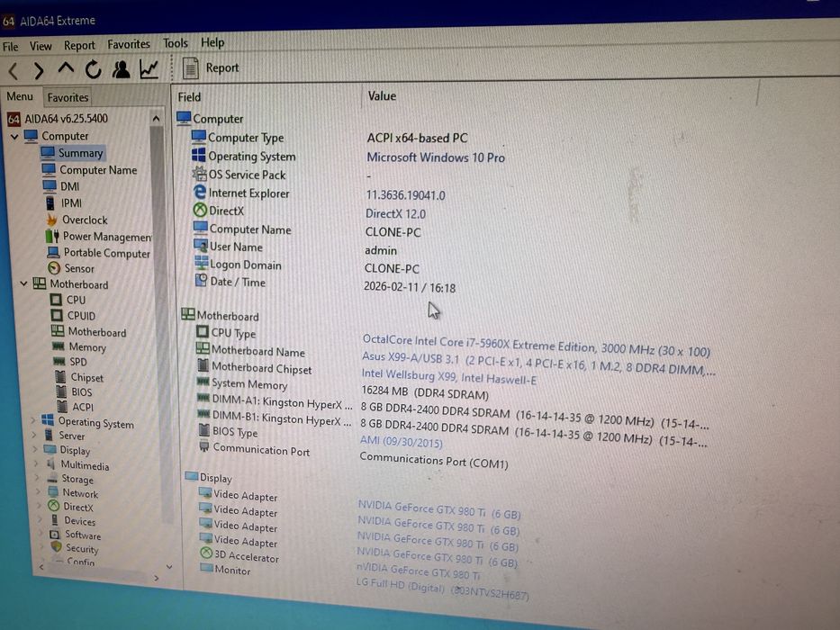
Task: Click the Field column header
Action: [189, 97]
